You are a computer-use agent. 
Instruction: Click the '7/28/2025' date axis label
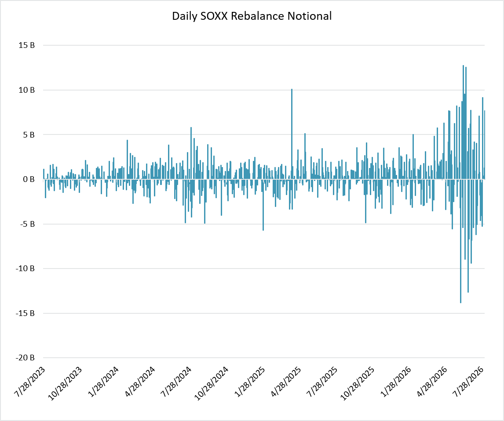pyautogui.click(x=322, y=381)
